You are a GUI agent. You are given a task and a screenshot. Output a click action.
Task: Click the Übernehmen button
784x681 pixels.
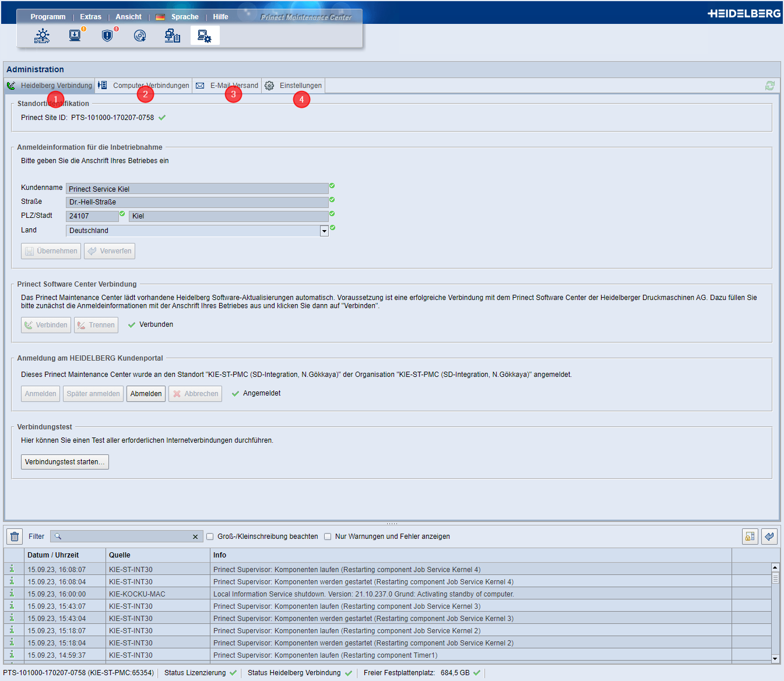click(x=51, y=251)
